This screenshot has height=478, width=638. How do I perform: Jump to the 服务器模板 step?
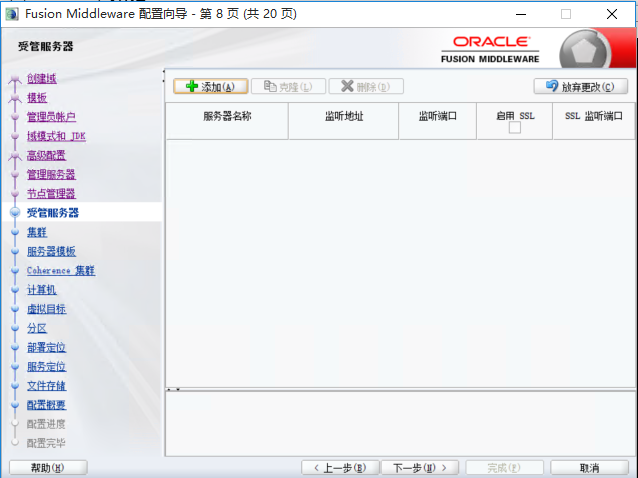point(51,251)
